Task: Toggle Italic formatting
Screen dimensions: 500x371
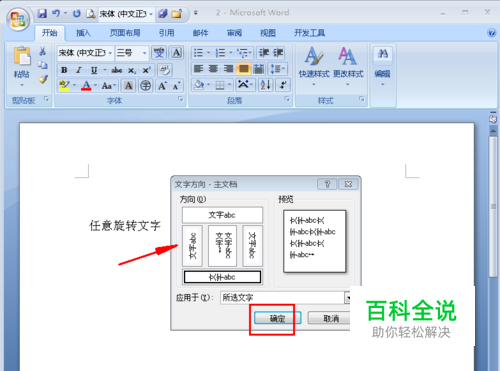Action: 79,70
